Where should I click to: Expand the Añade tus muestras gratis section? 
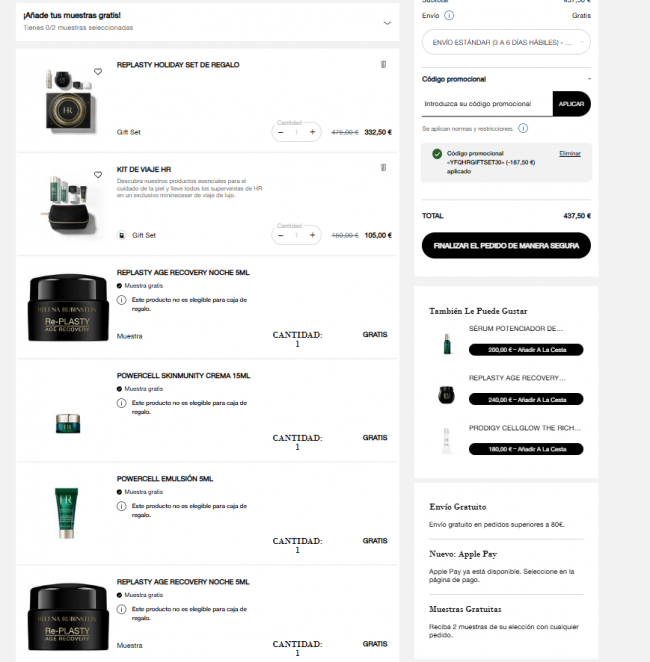387,23
